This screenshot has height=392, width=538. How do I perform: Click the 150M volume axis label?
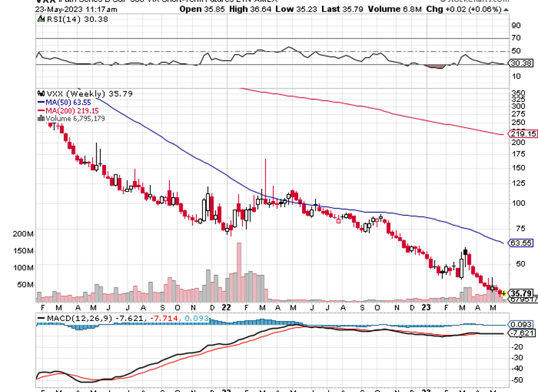[23, 251]
